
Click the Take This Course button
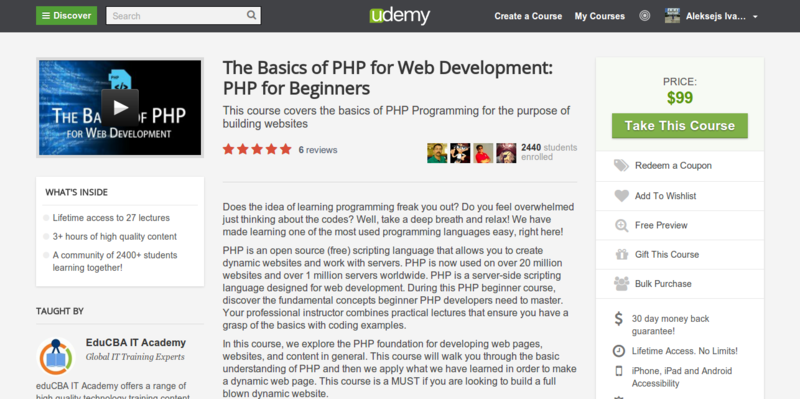click(x=680, y=126)
